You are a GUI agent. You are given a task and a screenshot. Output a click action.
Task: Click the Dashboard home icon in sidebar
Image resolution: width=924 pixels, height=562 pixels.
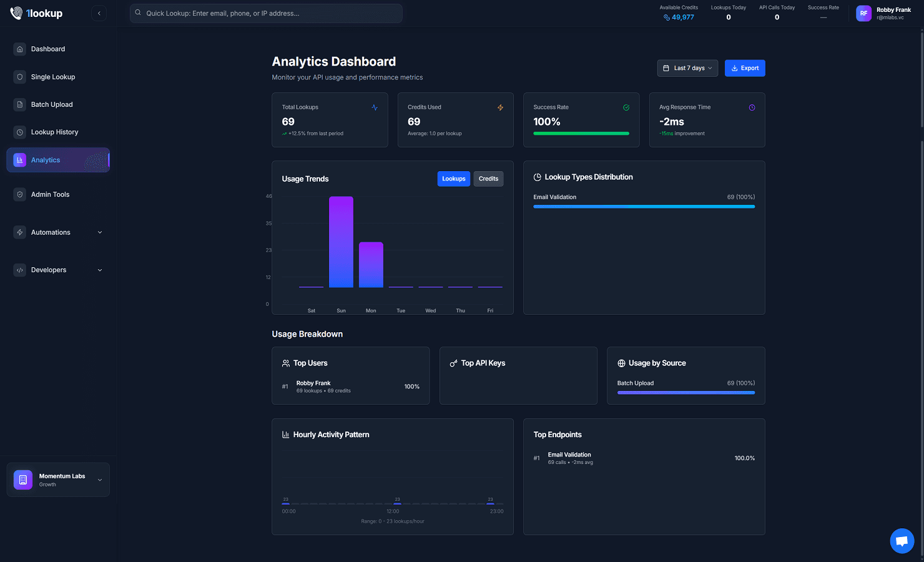pyautogui.click(x=20, y=49)
